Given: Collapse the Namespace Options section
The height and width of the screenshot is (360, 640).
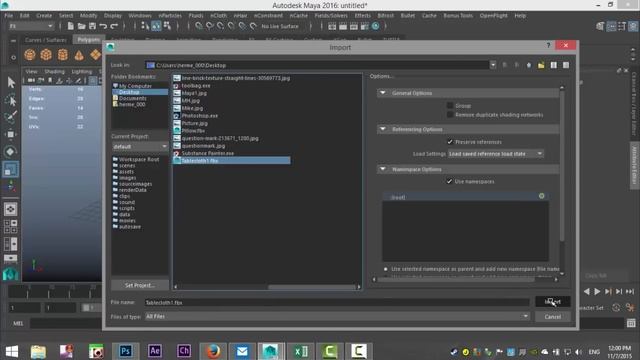Looking at the screenshot, I should coord(383,169).
